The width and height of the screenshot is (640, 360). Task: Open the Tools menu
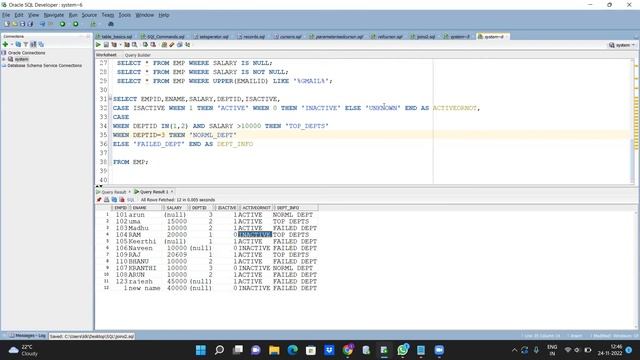pos(124,15)
